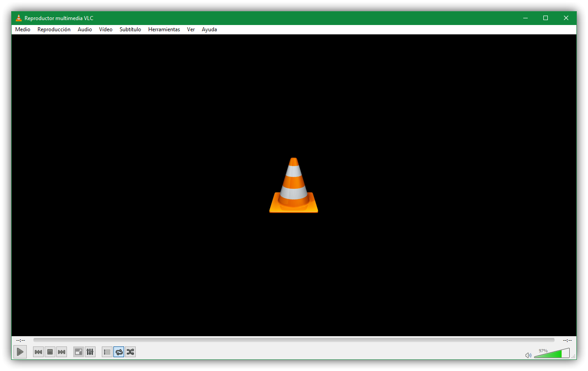This screenshot has width=588, height=371.
Task: Stop playback with the square Stop button
Action: tap(50, 352)
